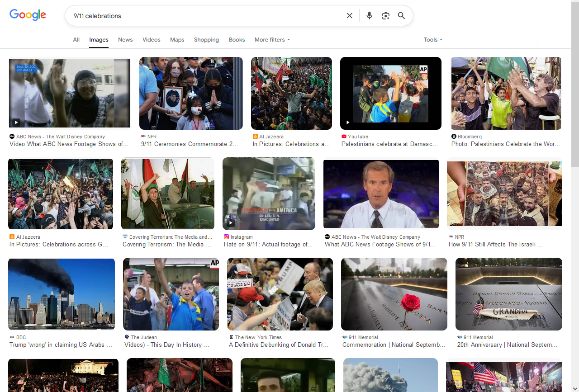Start voice search with microphone icon

[x=370, y=16]
